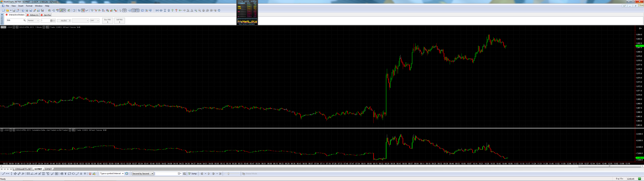Click the Buy Mkt button
644x181 pixels.
click(108, 21)
